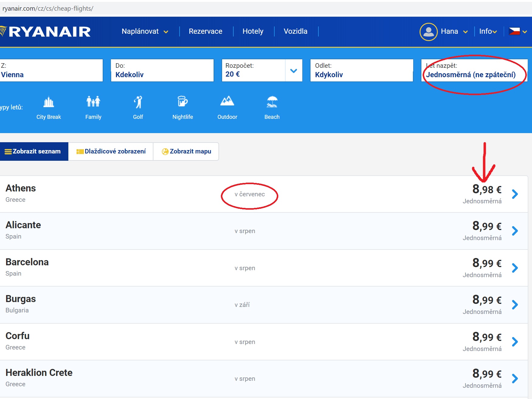The image size is (532, 399).
Task: Click the Ryanair logo
Action: click(46, 32)
